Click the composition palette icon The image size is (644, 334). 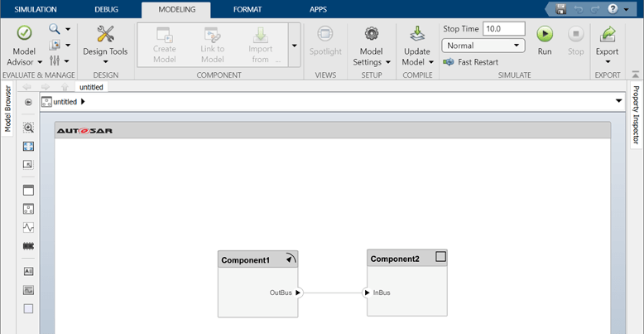[28, 209]
